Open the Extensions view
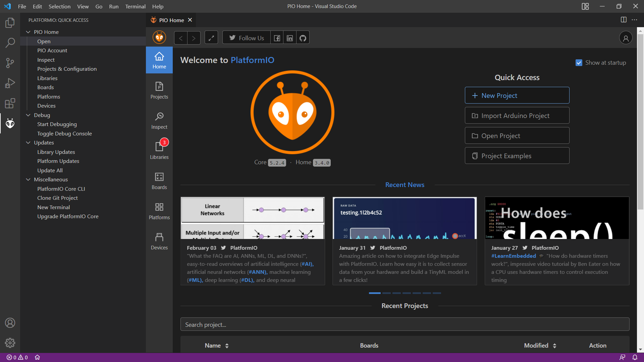This screenshot has width=644, height=362. click(x=10, y=103)
